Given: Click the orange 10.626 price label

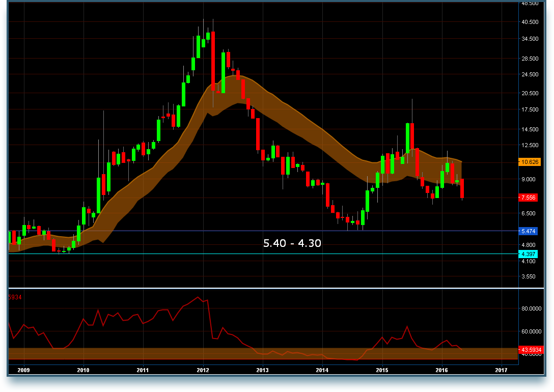Looking at the screenshot, I should [529, 162].
